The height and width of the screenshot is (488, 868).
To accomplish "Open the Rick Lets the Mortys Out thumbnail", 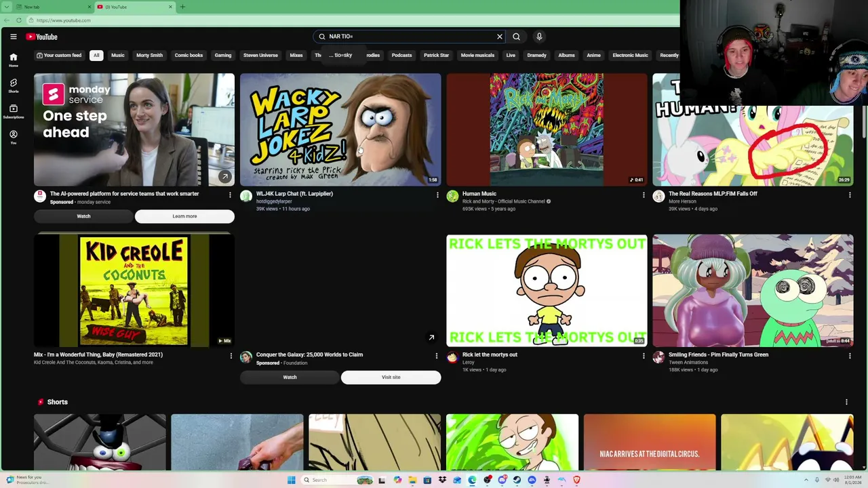I will tap(547, 290).
